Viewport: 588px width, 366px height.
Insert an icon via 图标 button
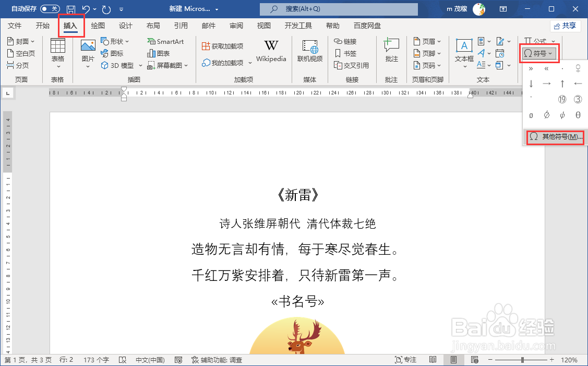click(x=112, y=53)
